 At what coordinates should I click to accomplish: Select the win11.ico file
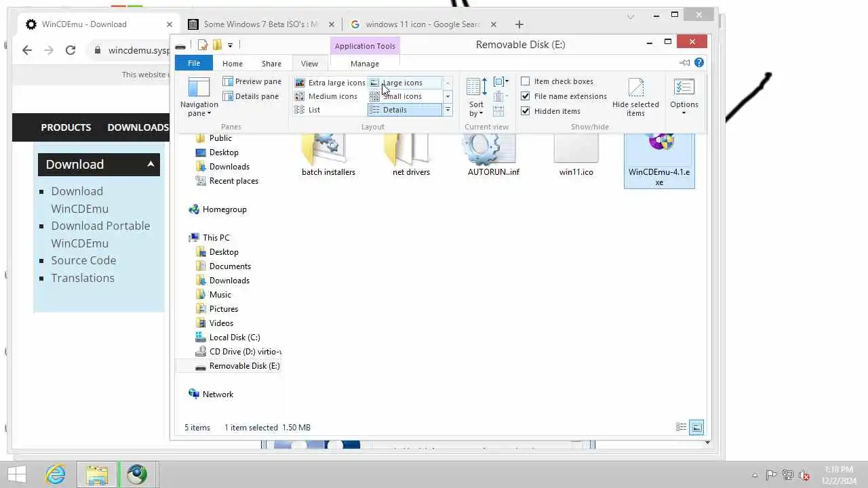point(576,155)
